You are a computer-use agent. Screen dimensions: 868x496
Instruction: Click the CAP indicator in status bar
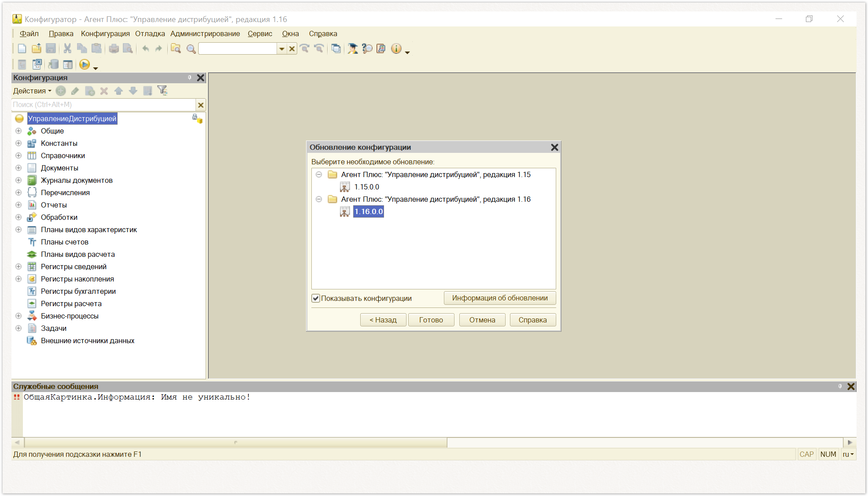(806, 454)
